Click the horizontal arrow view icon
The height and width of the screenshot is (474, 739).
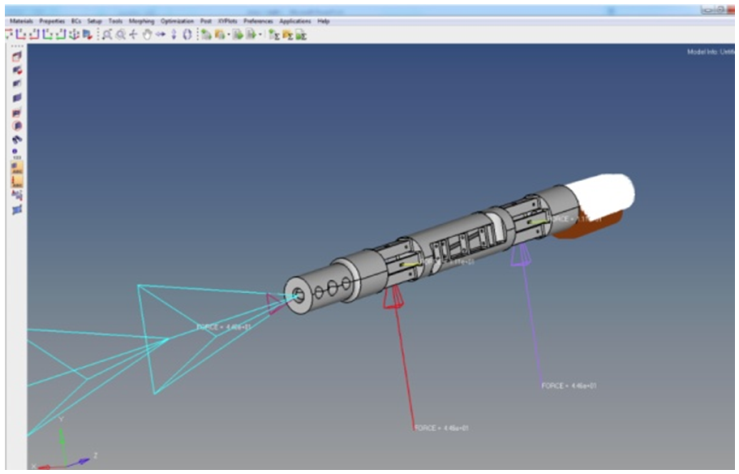(160, 34)
